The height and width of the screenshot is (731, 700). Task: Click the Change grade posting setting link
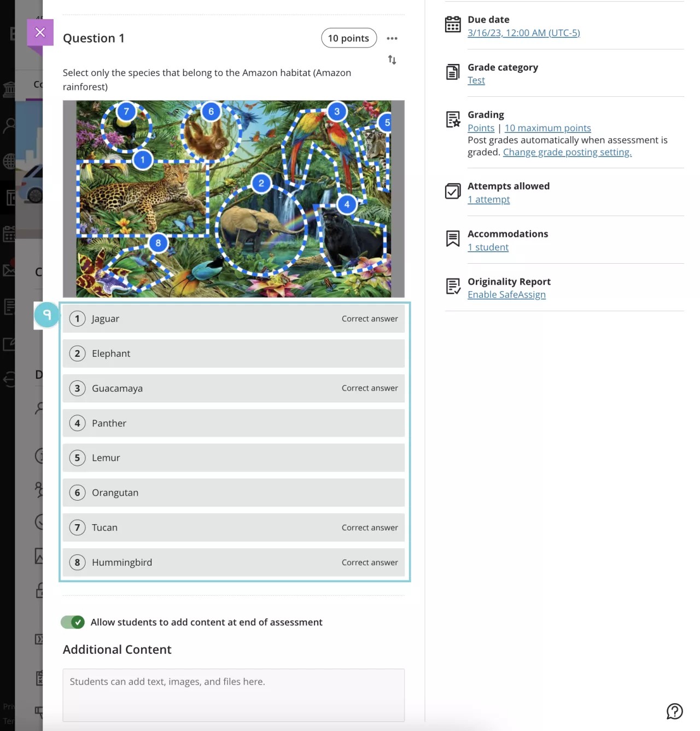coord(567,152)
